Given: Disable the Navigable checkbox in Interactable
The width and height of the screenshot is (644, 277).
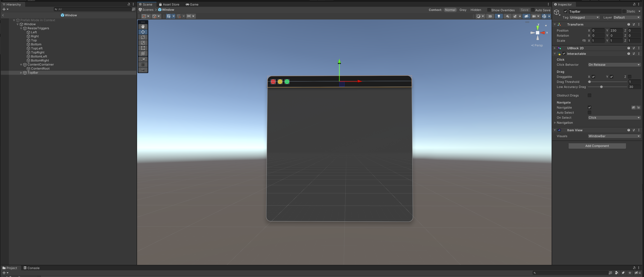Looking at the screenshot, I should [x=590, y=107].
